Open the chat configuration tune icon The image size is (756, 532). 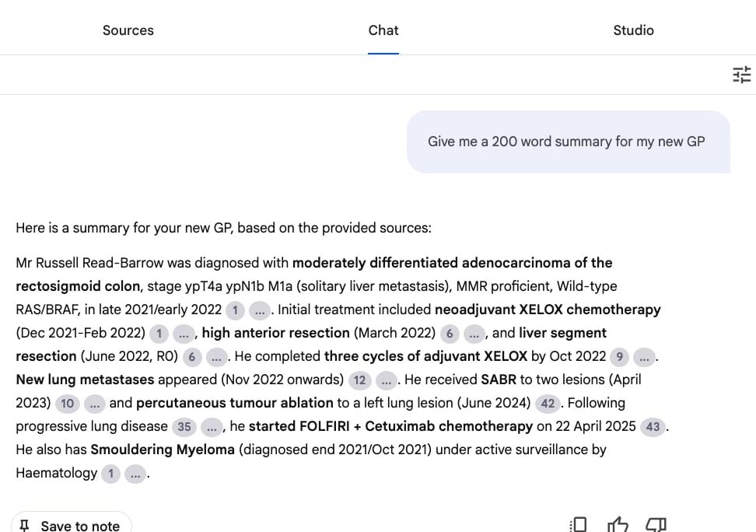pyautogui.click(x=741, y=75)
